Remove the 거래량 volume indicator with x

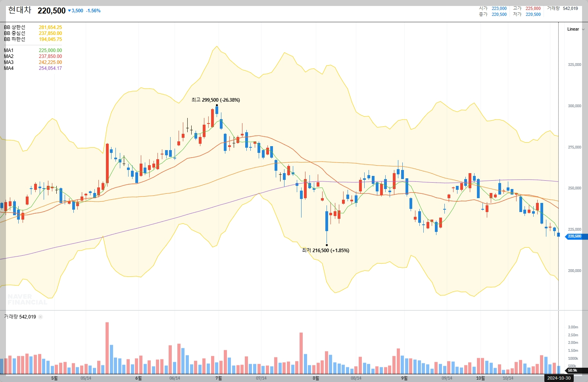tap(40, 317)
